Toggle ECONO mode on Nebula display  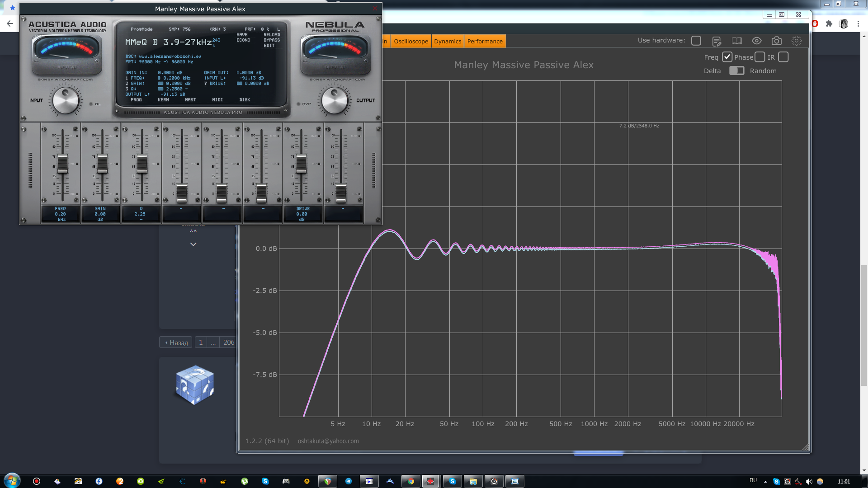[x=243, y=40]
